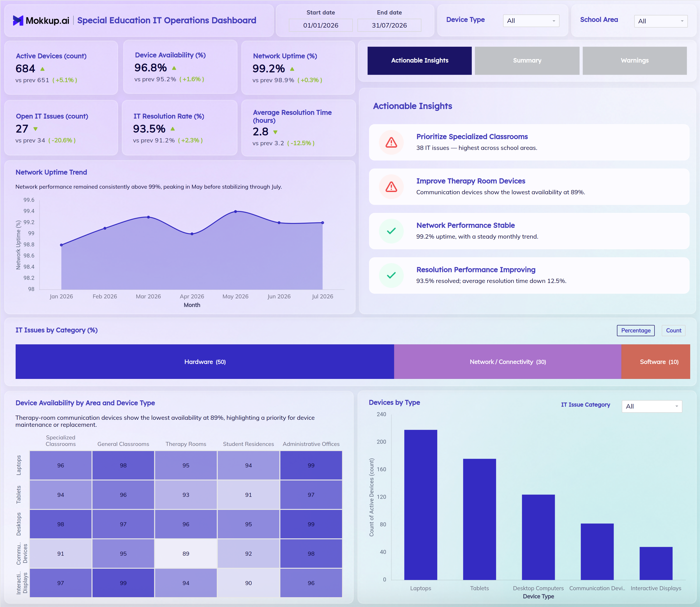Switch IT Issues chart to Count view

tap(674, 331)
